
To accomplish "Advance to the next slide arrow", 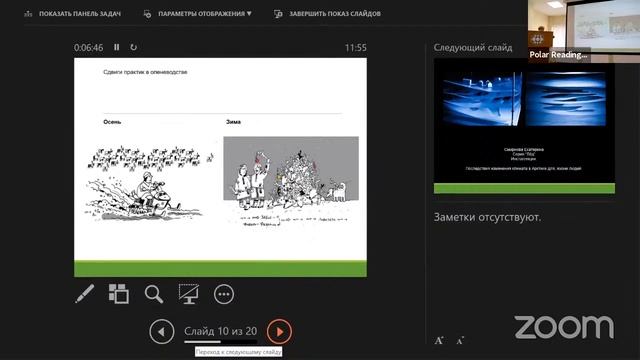I will tap(280, 331).
